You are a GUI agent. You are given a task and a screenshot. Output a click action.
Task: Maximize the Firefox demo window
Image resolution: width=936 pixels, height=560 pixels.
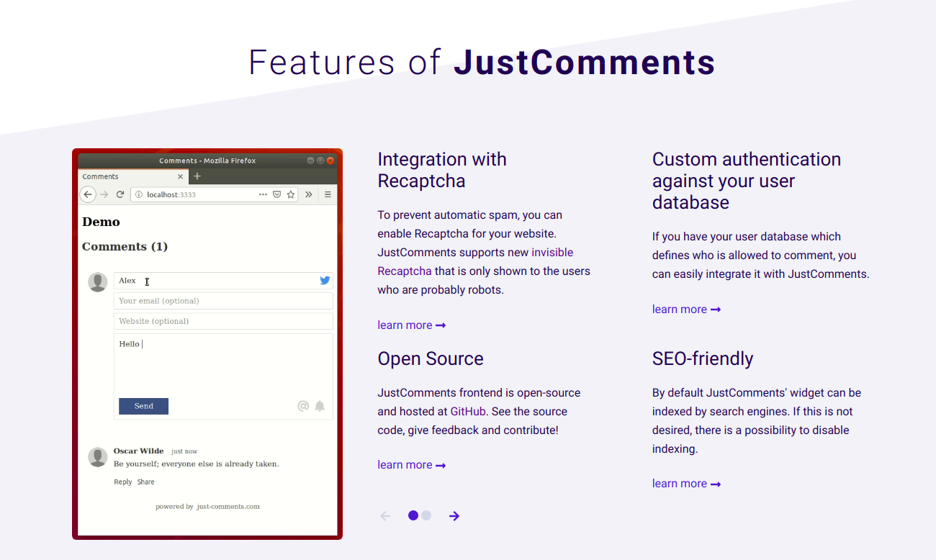[x=320, y=161]
